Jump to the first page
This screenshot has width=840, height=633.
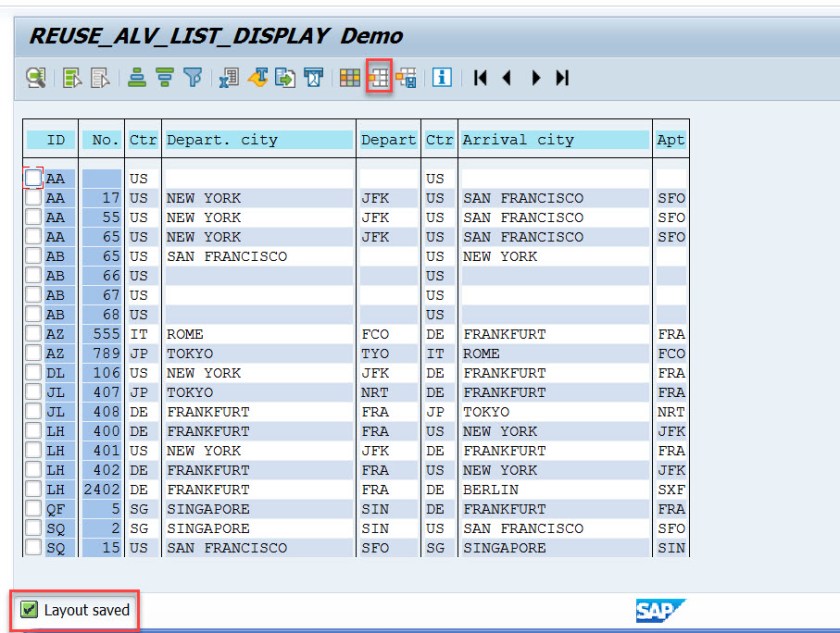[x=481, y=78]
